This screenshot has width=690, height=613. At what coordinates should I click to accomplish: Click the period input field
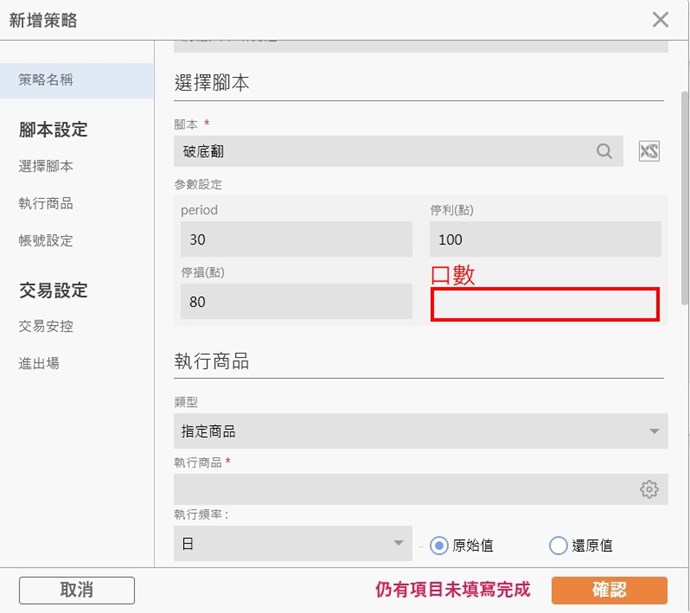pos(294,240)
